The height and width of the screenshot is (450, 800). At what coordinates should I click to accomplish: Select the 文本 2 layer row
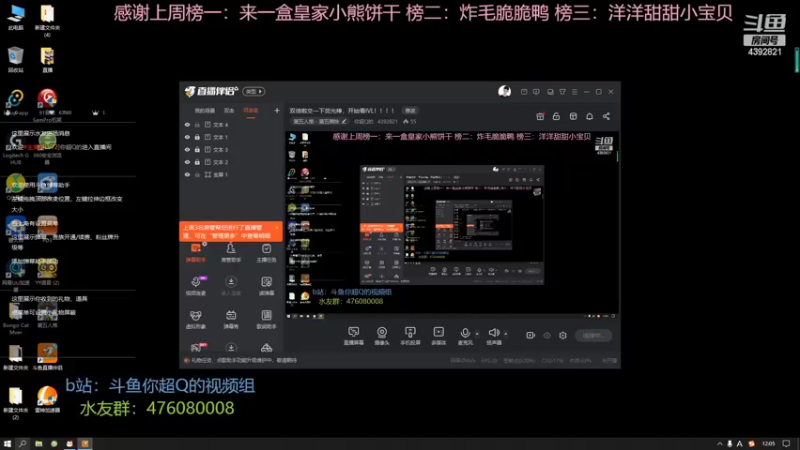coord(232,162)
